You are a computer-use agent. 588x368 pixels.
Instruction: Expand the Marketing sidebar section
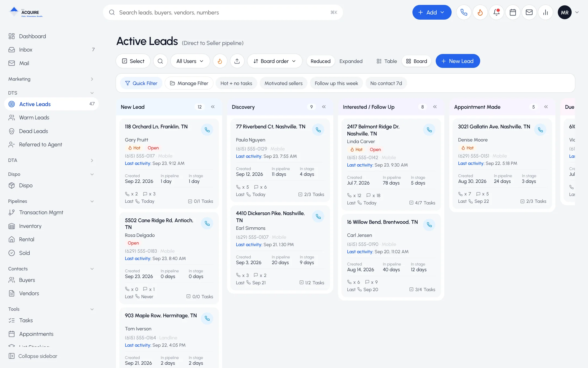tap(51, 79)
